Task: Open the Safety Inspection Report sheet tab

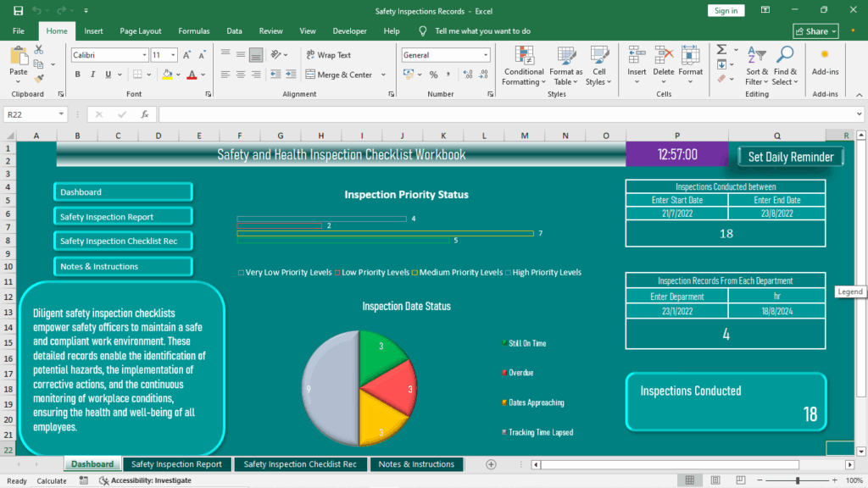Action: [177, 464]
